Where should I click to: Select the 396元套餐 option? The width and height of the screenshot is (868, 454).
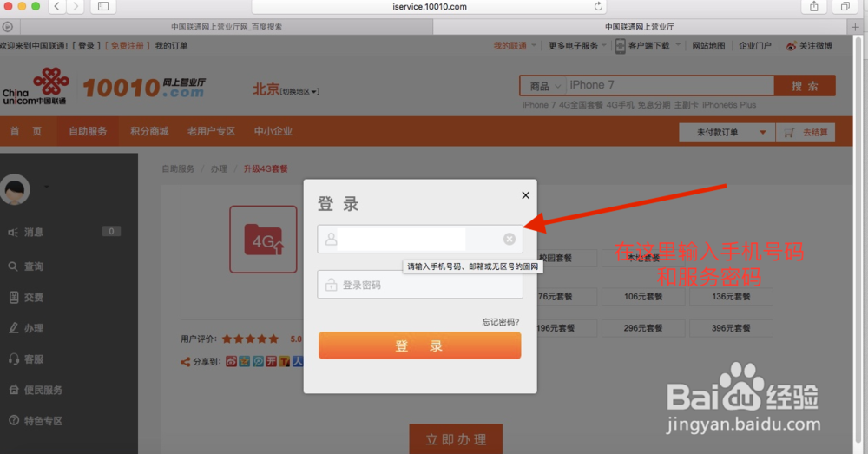pyautogui.click(x=731, y=328)
